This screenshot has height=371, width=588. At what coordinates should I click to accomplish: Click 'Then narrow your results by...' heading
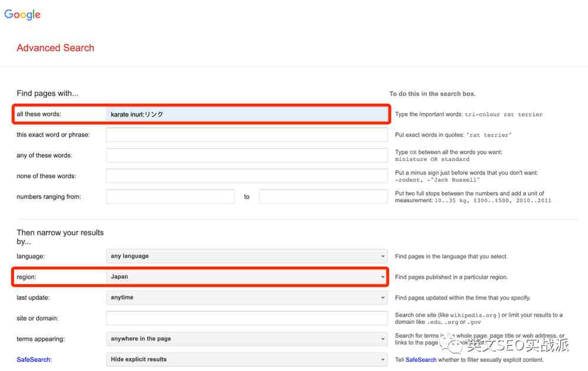[x=60, y=237]
